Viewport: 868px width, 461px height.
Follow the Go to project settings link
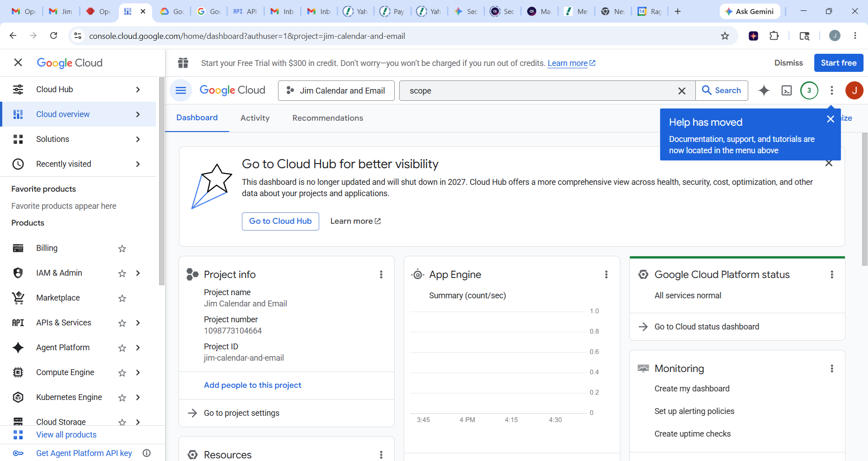pyautogui.click(x=241, y=413)
